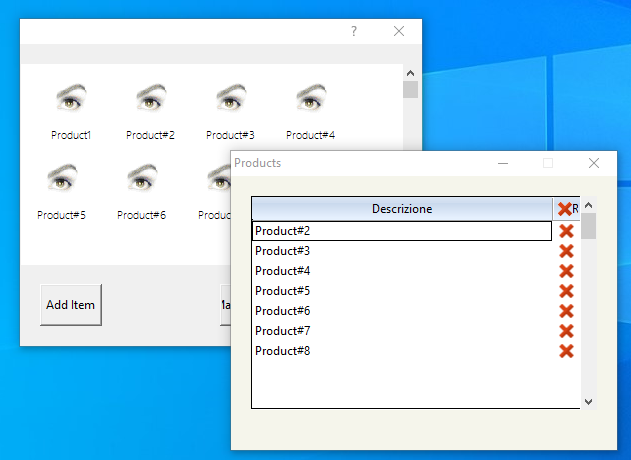
Task: Click the question mark help button
Action: click(x=354, y=31)
